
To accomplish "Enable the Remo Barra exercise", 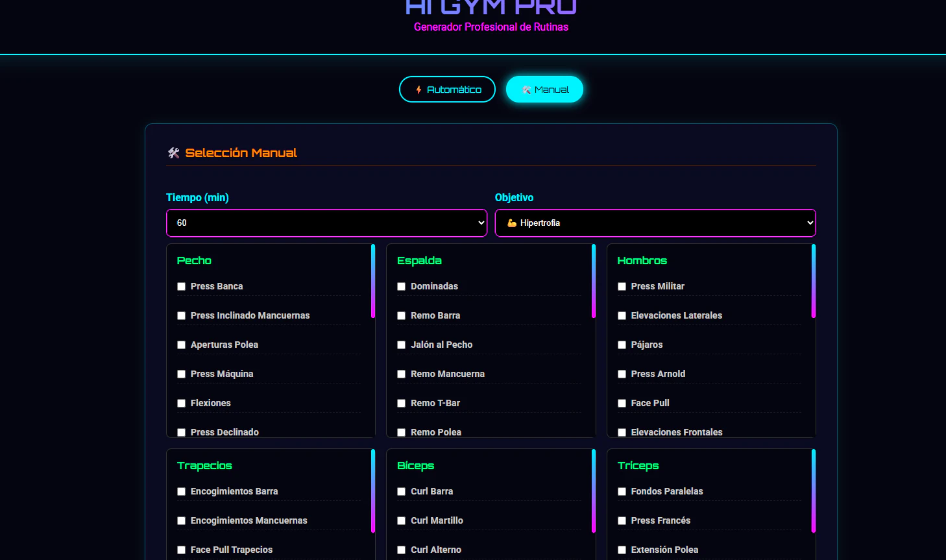I will tap(402, 315).
